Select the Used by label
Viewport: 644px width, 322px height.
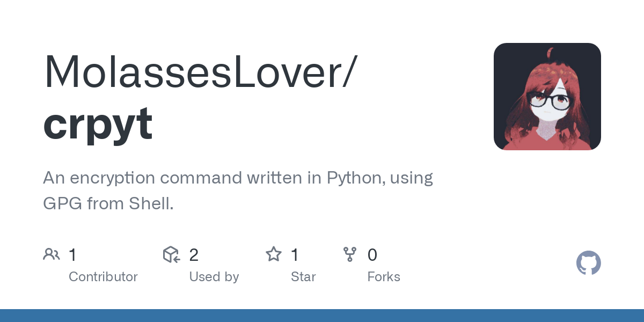click(214, 277)
